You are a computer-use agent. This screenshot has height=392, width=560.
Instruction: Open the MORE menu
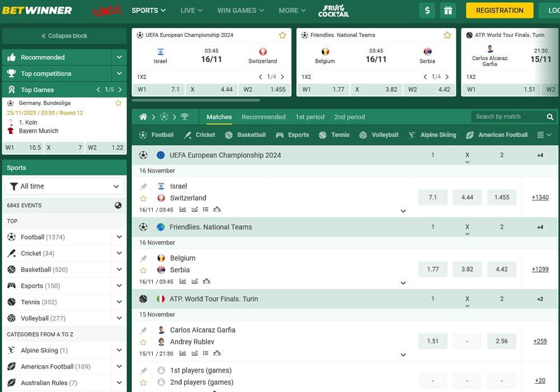coord(292,10)
